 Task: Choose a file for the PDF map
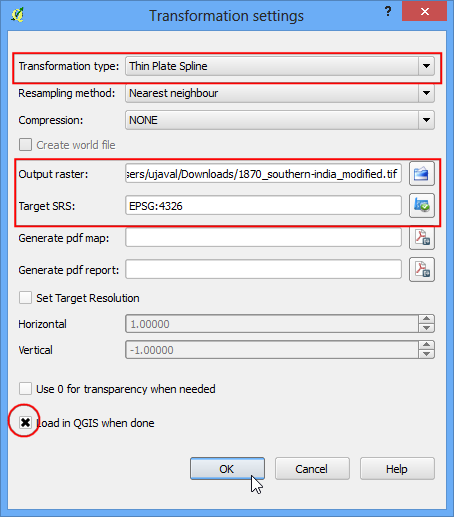click(x=422, y=238)
